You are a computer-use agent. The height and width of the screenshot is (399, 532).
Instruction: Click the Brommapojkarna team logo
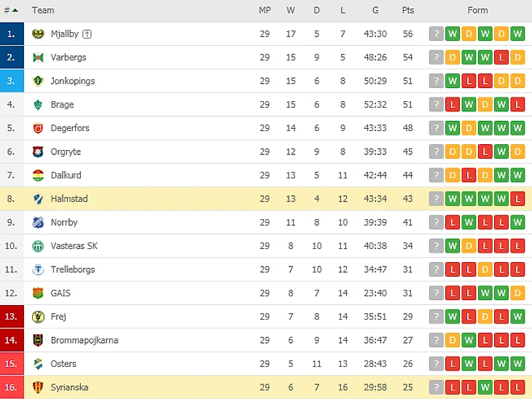pyautogui.click(x=39, y=340)
